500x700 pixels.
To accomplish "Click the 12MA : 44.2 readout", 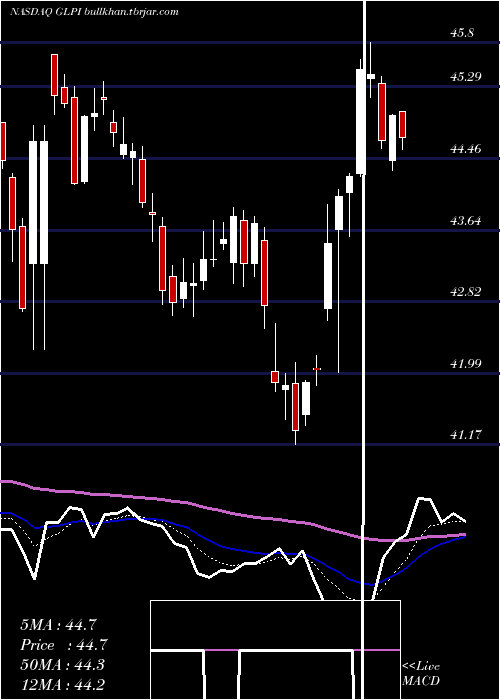I will coord(62,684).
